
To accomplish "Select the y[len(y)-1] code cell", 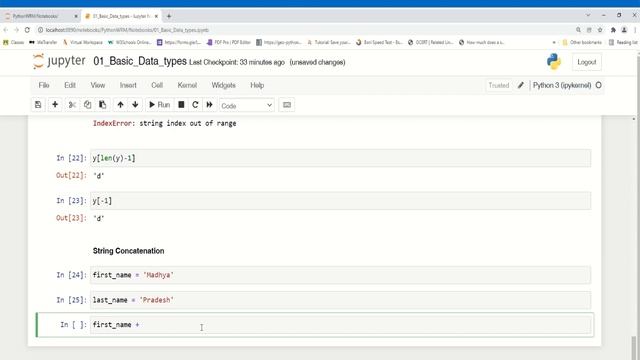I will coord(340,158).
